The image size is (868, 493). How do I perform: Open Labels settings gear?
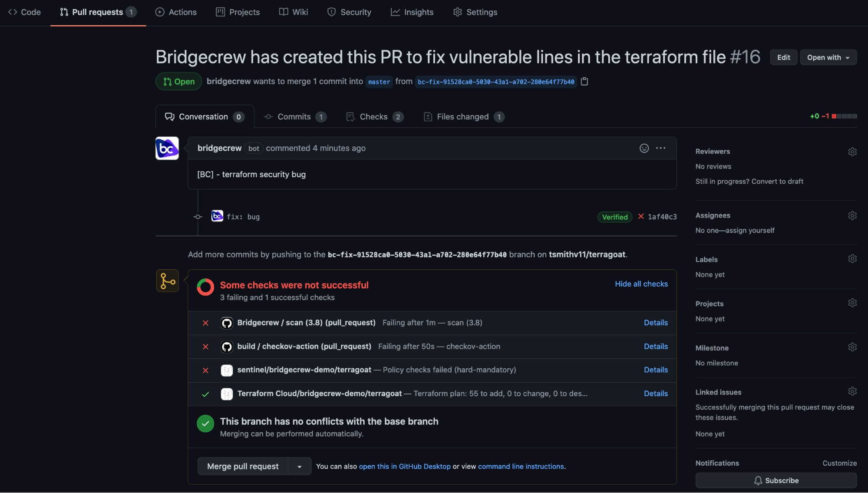tap(852, 259)
